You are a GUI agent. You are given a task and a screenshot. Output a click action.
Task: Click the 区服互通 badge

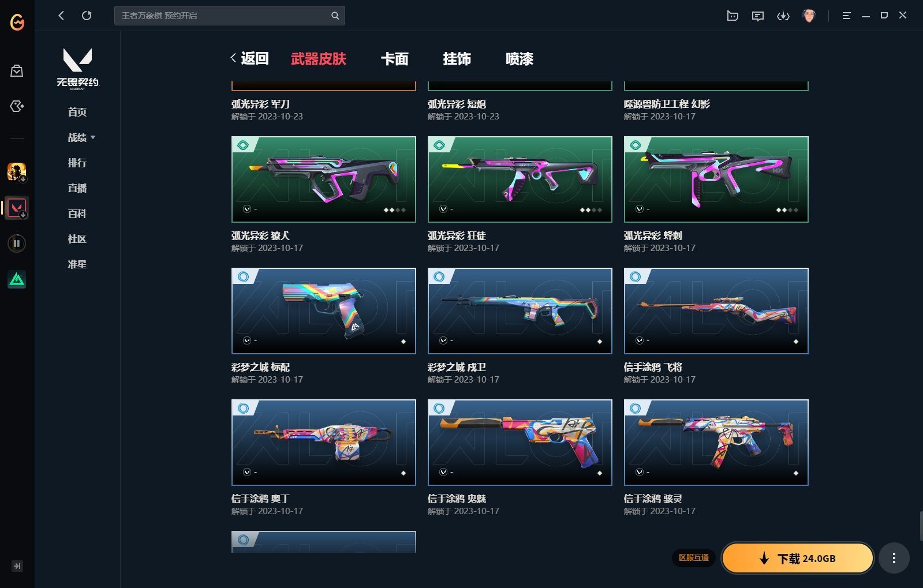pyautogui.click(x=693, y=558)
